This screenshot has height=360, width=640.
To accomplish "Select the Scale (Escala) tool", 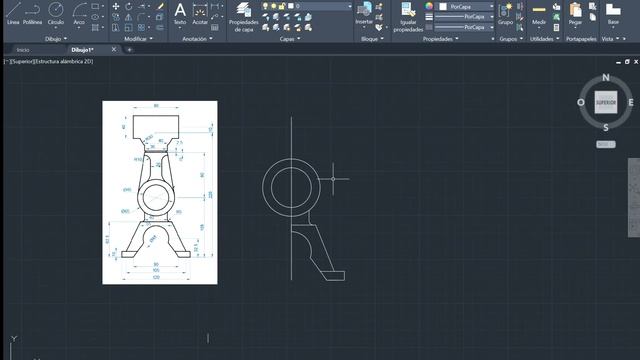I will 129,27.
